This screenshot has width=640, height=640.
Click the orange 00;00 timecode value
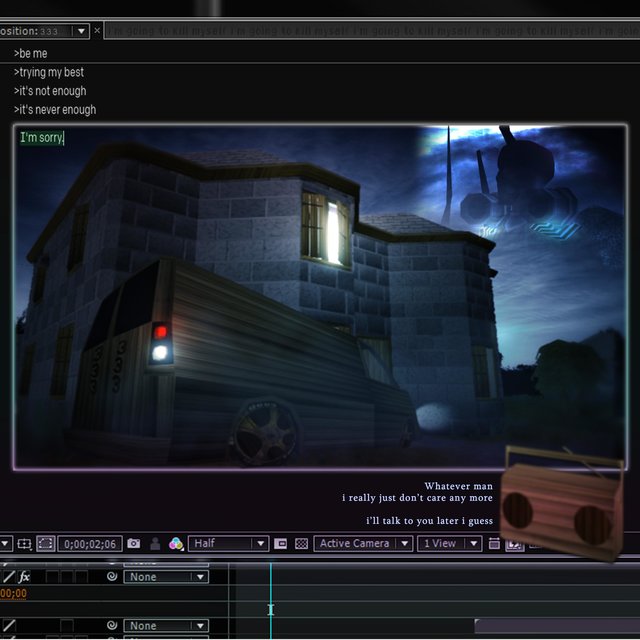13,593
